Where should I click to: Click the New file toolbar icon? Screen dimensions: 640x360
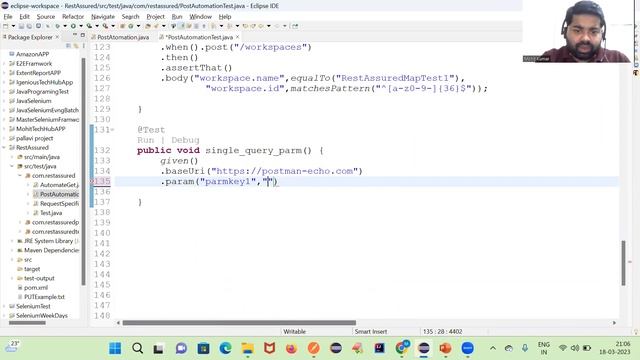pyautogui.click(x=5, y=26)
